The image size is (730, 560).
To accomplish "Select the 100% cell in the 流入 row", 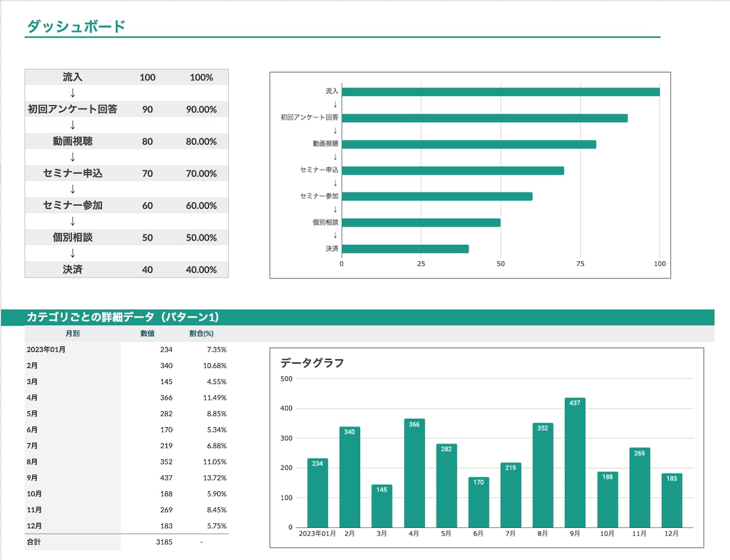I will tap(201, 77).
